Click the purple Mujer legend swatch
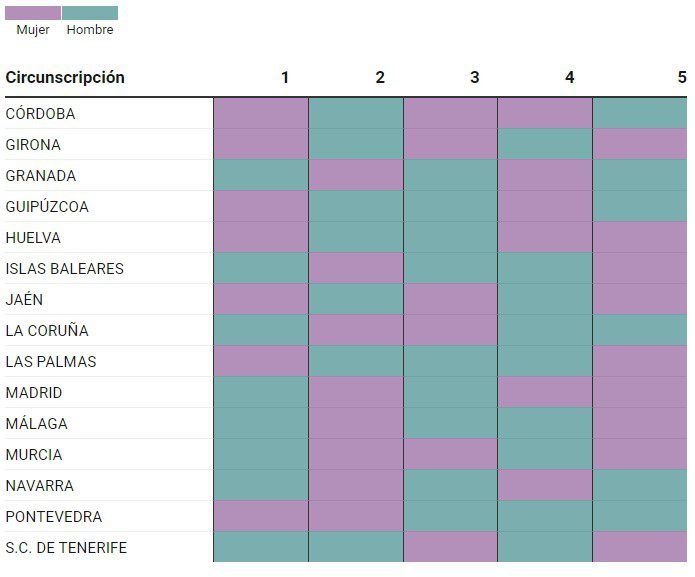This screenshot has height=577, width=695. [32, 13]
